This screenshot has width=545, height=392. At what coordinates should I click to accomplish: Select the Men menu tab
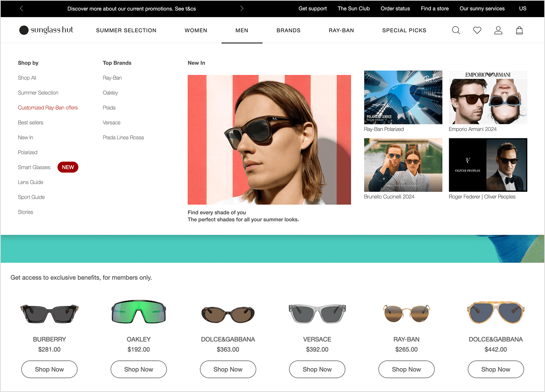pos(242,30)
